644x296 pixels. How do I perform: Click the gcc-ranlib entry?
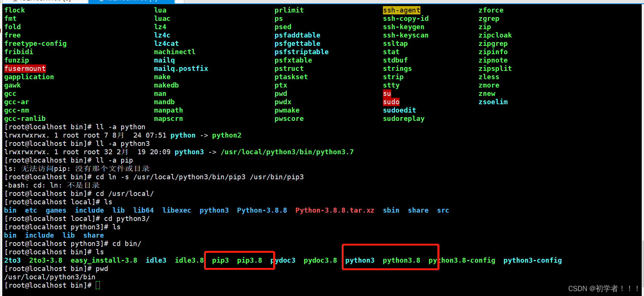(x=25, y=119)
